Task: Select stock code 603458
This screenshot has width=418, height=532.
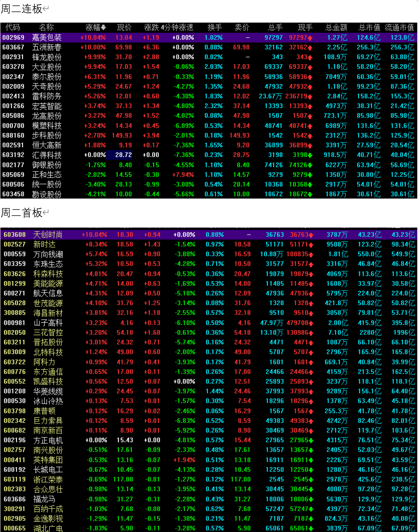Action: pyautogui.click(x=13, y=194)
